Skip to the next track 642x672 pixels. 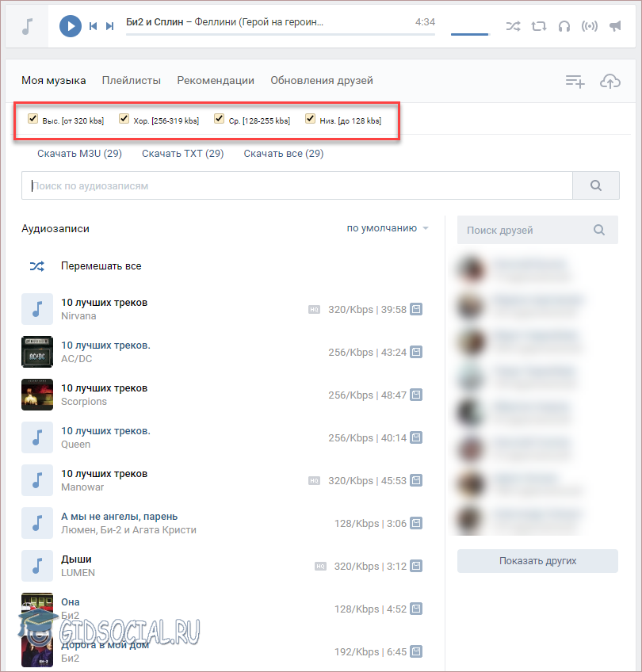[109, 26]
